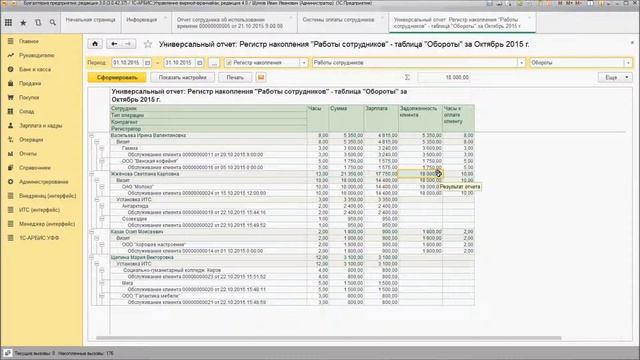640x360 pixels.
Task: Close the Информация tab
Action: pos(165,18)
